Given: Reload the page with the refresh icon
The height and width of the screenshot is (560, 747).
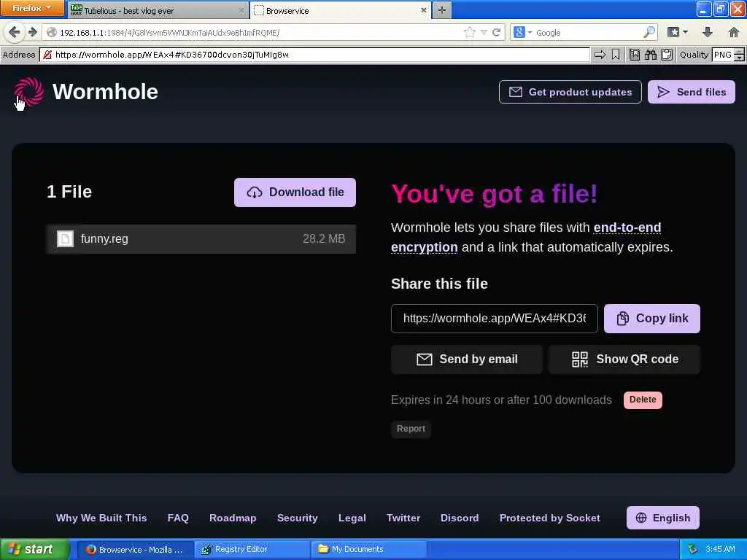Looking at the screenshot, I should [496, 32].
